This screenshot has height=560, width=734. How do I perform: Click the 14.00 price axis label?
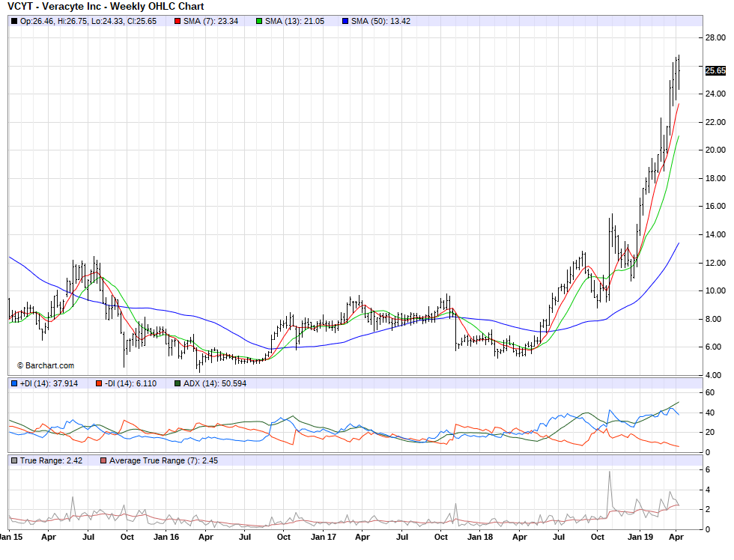[x=715, y=234]
